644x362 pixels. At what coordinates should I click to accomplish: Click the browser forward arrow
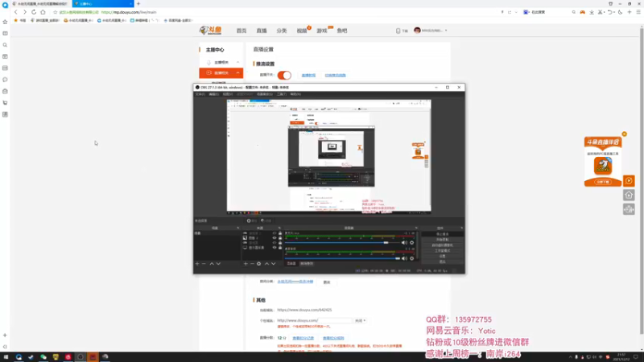25,12
